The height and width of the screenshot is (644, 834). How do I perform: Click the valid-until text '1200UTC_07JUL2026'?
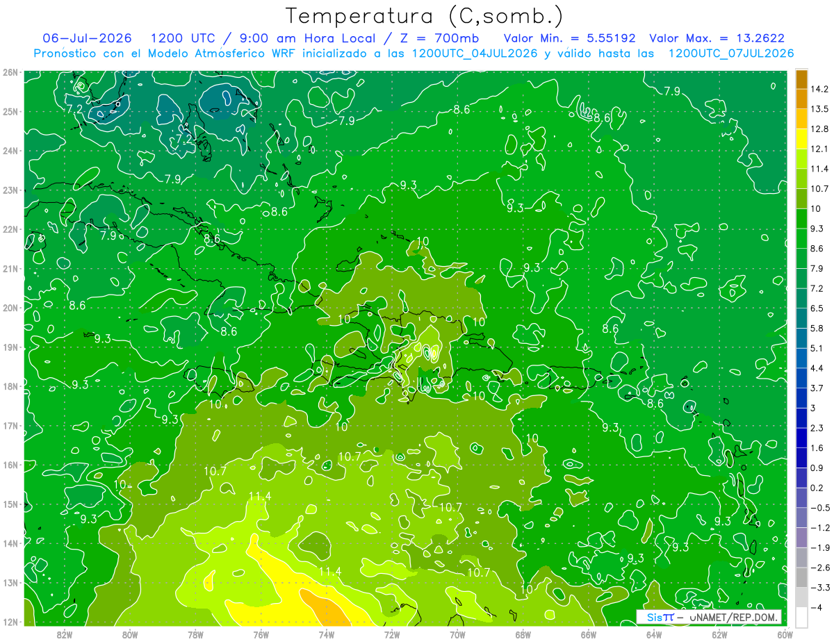(x=730, y=53)
